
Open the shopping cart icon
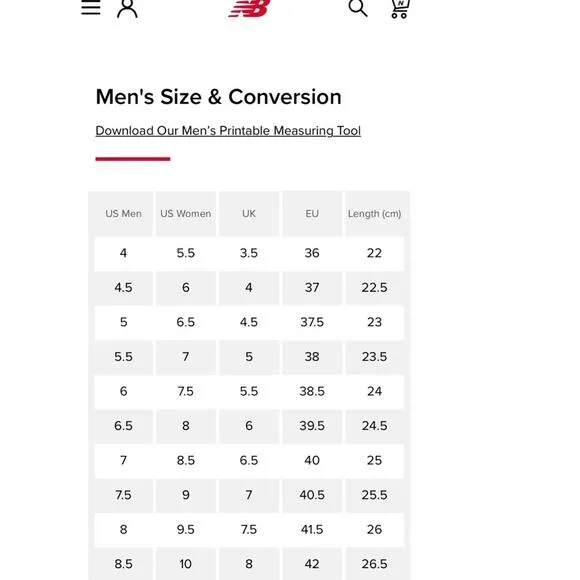point(400,9)
